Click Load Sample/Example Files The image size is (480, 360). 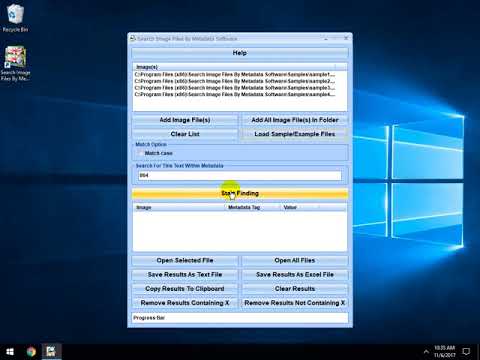click(x=295, y=134)
